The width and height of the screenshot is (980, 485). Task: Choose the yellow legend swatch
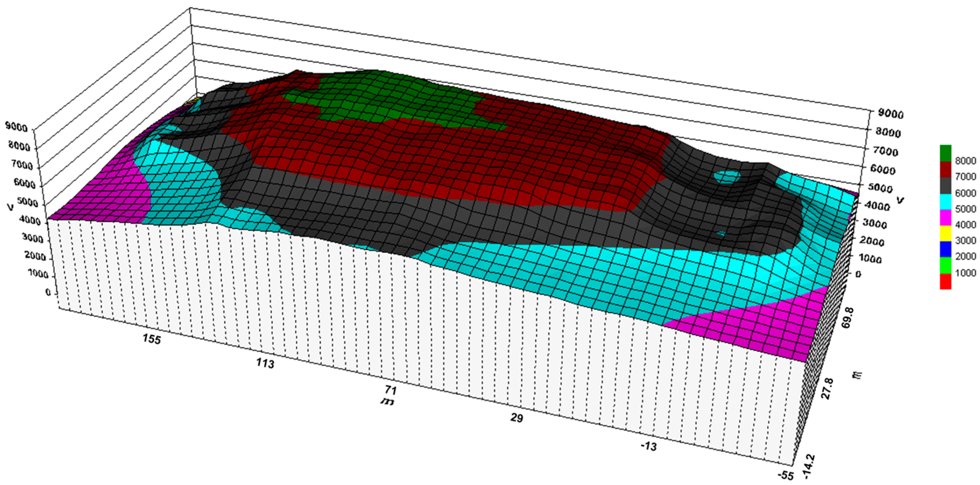click(945, 233)
